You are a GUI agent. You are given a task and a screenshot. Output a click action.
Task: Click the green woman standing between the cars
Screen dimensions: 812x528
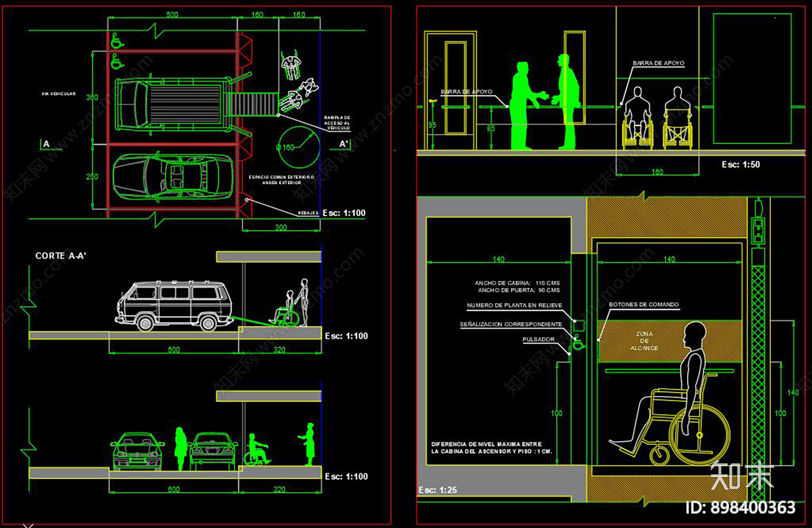(181, 449)
